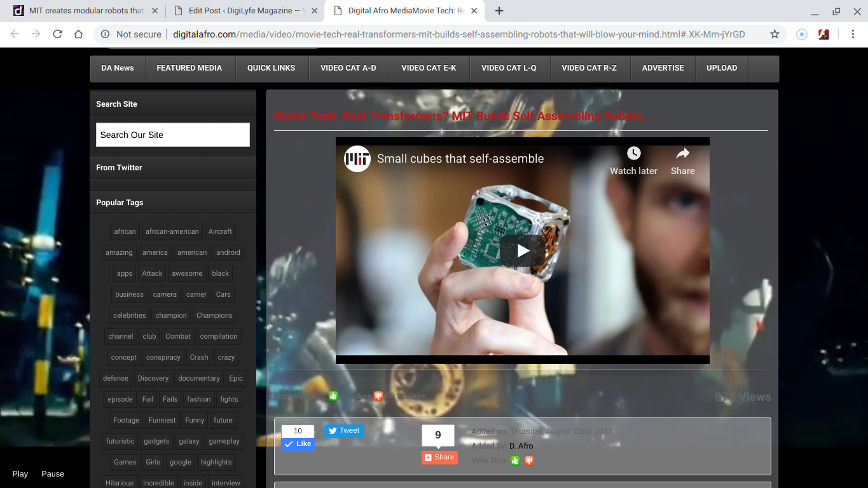Open the VIDEO CAT L-Q menu

[509, 68]
